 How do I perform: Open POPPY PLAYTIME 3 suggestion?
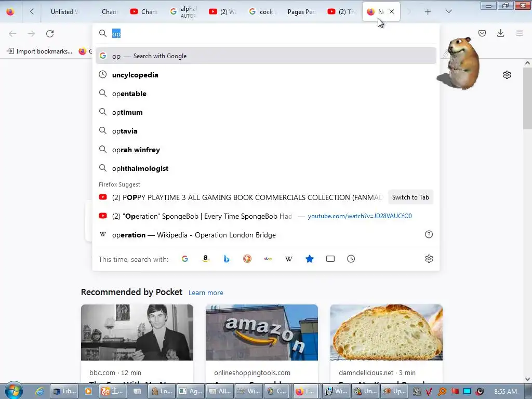[241, 197]
